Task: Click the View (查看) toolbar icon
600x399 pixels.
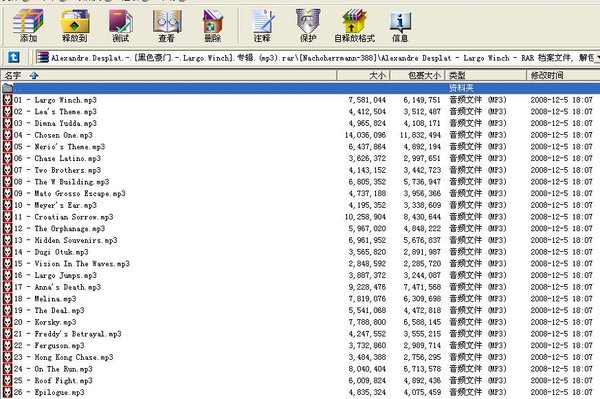Action: [167, 25]
